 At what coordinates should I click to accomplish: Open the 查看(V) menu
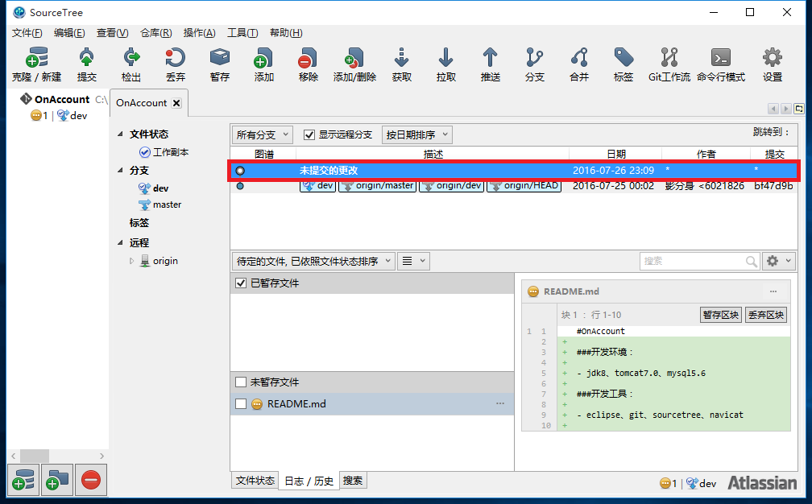coord(113,32)
